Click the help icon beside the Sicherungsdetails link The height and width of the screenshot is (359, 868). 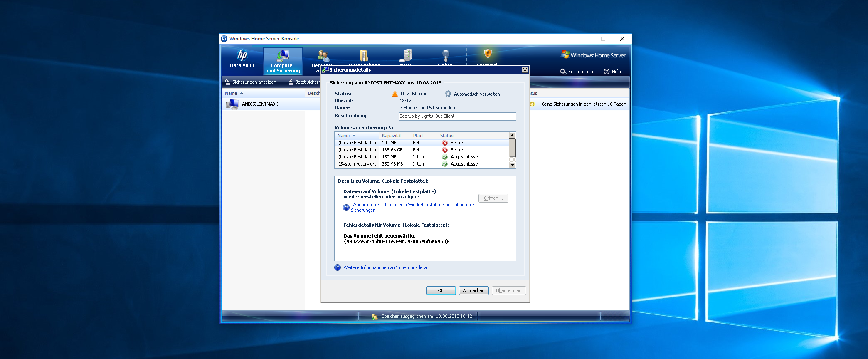(338, 268)
